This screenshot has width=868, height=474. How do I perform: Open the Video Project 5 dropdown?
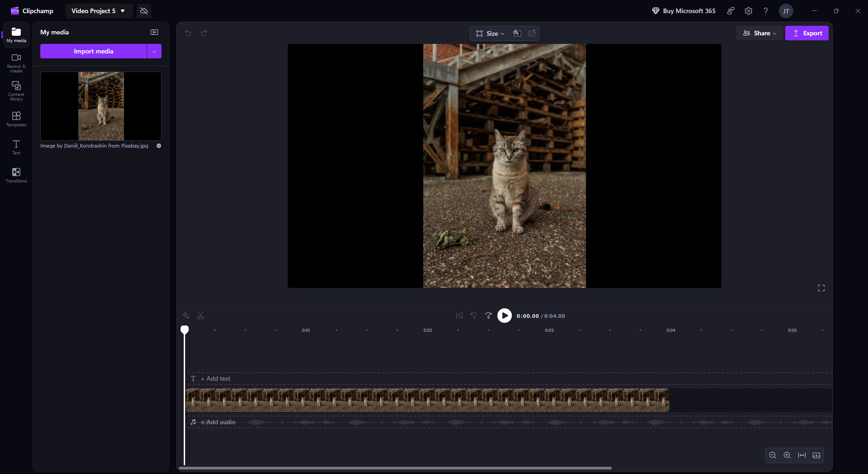click(x=99, y=11)
